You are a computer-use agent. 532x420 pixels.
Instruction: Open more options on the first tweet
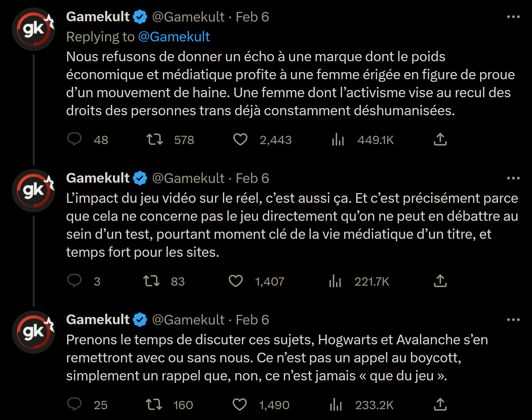click(513, 17)
